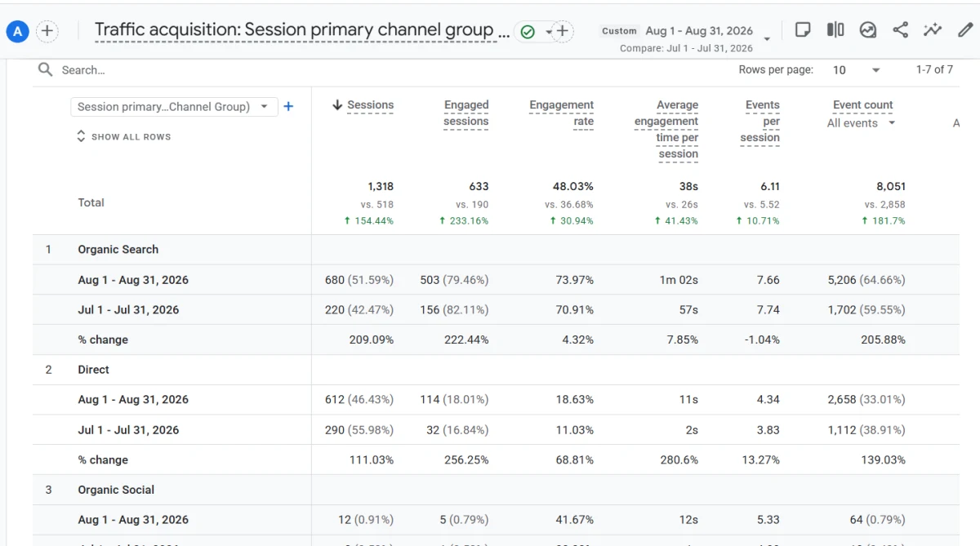Click Direct engagement time change 280.6%
The height and width of the screenshot is (546, 980).
[679, 459]
